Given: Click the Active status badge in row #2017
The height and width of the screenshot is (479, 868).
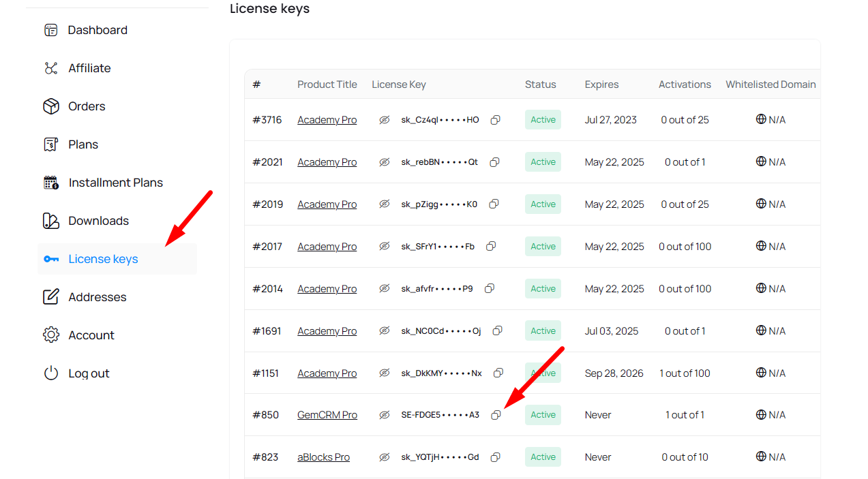Looking at the screenshot, I should click(x=543, y=247).
